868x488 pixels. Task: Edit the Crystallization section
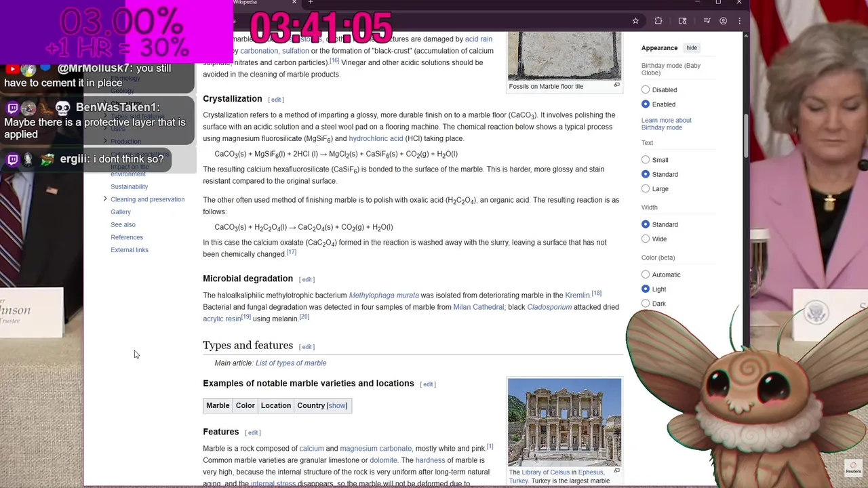click(276, 100)
